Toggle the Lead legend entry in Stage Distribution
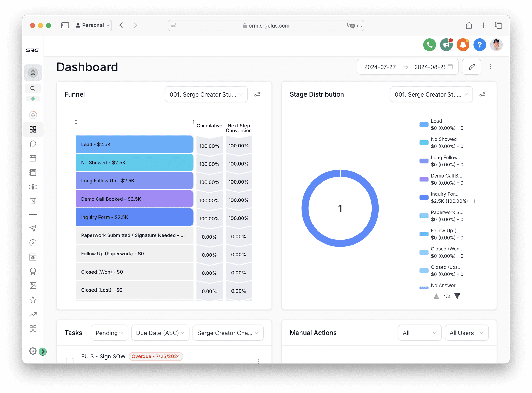This screenshot has width=532, height=393. point(436,121)
